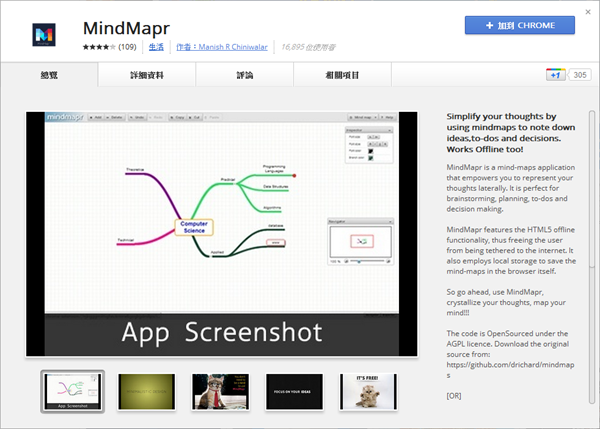Viewport: 600px width, 429px height.
Task: Click the 16,895 users count text
Action: (308, 47)
